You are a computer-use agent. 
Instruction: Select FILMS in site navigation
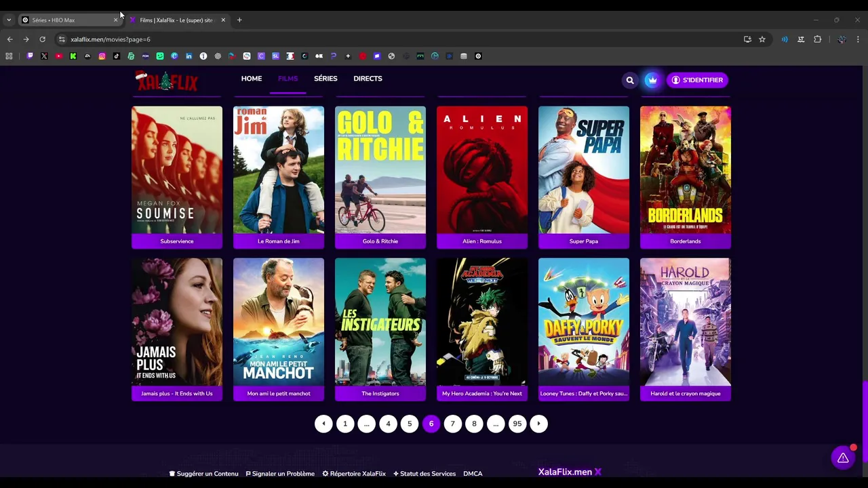tap(288, 79)
